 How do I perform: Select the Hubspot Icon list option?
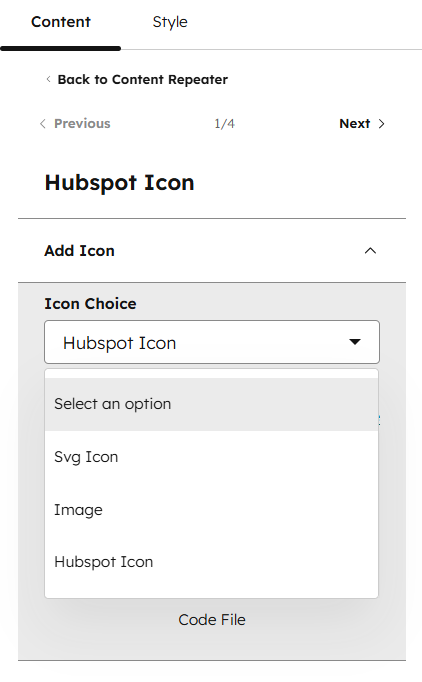click(211, 562)
